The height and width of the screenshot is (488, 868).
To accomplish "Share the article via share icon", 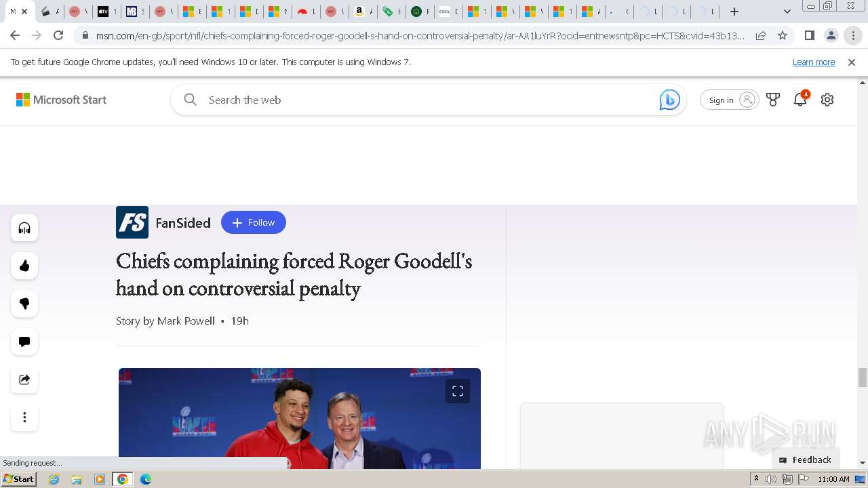I will 24,380.
